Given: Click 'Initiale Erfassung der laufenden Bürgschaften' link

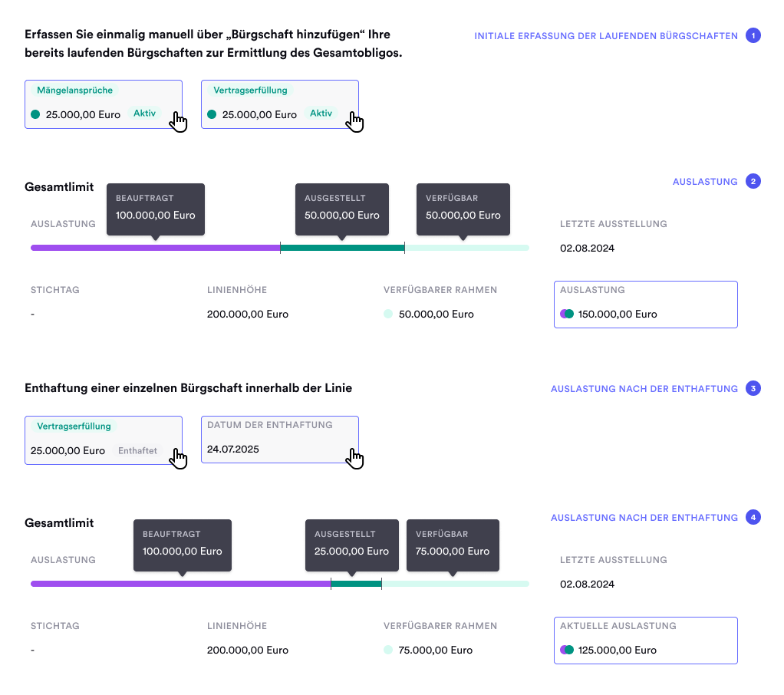Looking at the screenshot, I should click(606, 36).
